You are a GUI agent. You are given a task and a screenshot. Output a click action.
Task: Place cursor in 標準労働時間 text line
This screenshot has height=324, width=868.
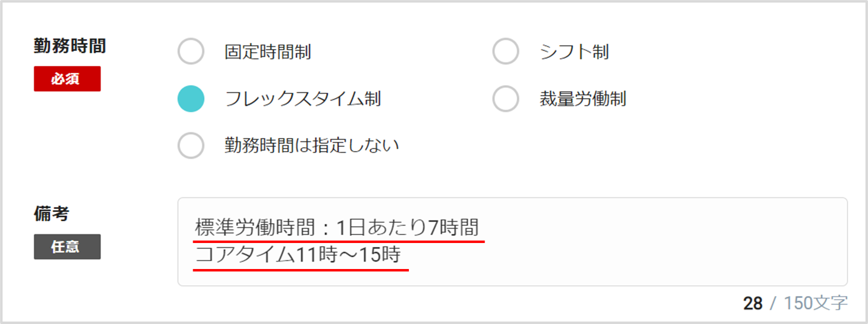coord(337,227)
